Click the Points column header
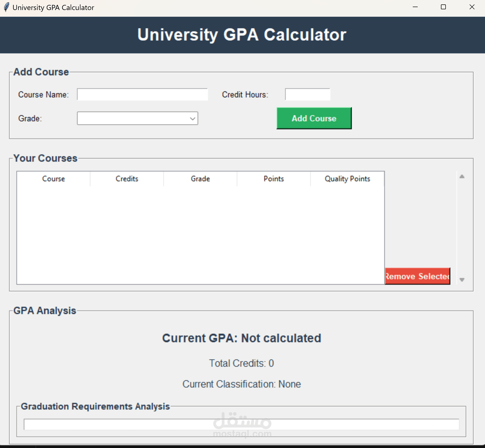 click(273, 179)
